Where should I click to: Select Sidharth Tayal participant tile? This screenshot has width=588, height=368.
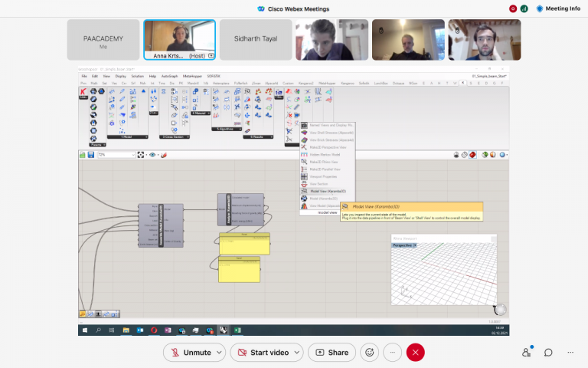click(x=256, y=39)
